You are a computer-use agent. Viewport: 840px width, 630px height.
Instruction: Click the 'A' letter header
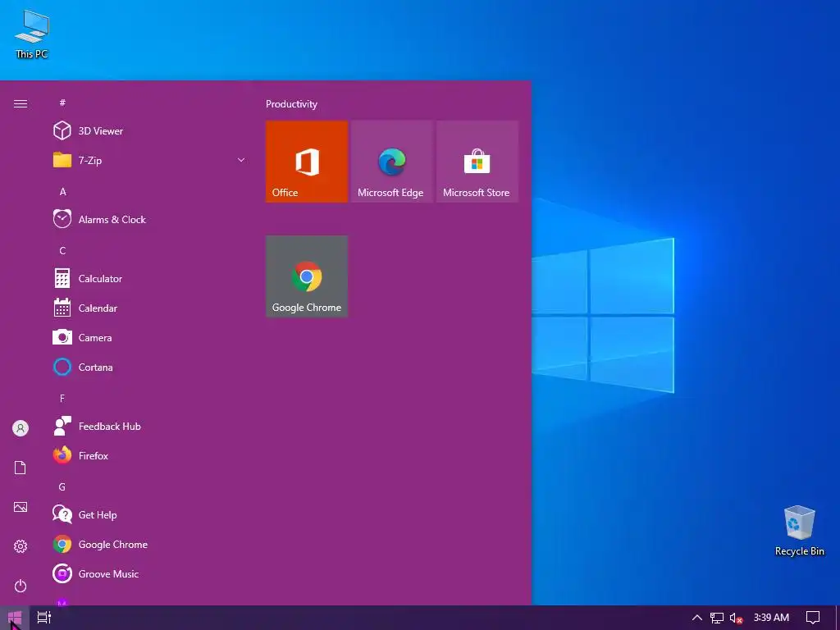[x=62, y=191]
